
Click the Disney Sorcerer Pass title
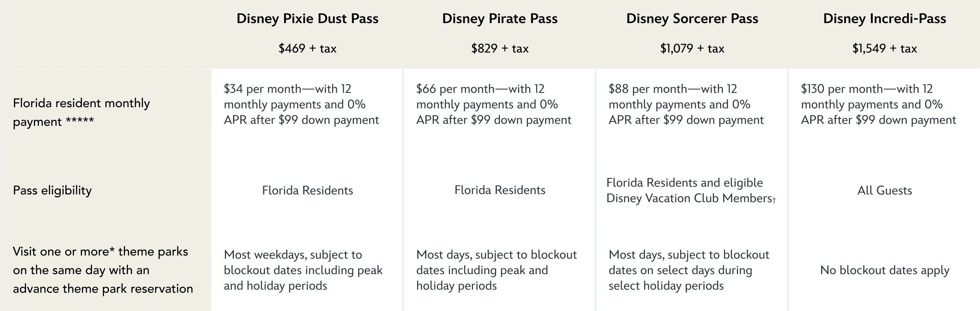click(692, 19)
